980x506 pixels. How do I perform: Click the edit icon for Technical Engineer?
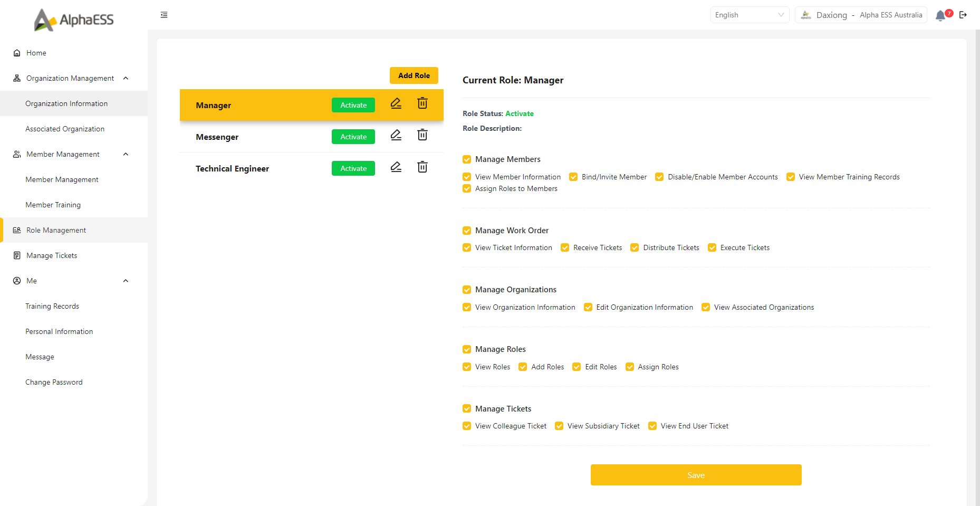click(x=396, y=167)
